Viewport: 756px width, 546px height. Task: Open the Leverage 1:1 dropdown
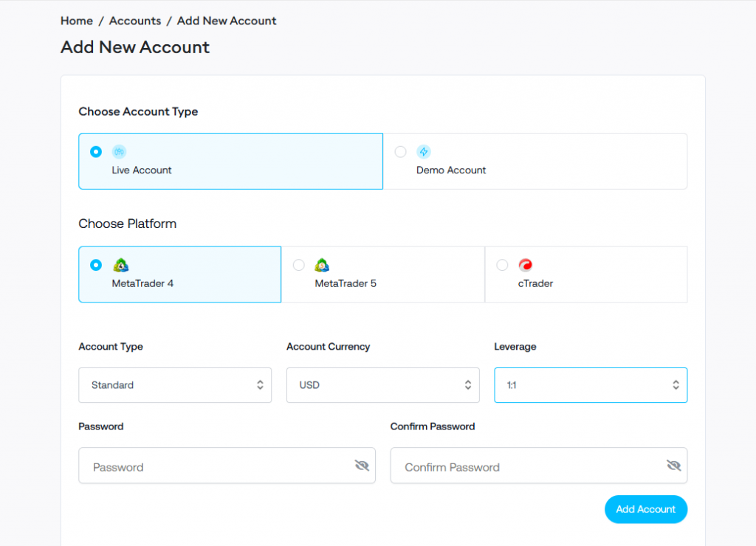pos(591,385)
